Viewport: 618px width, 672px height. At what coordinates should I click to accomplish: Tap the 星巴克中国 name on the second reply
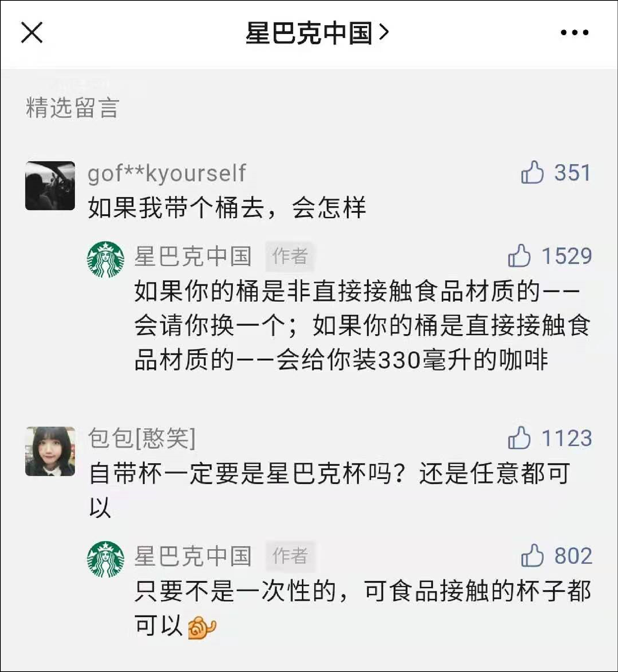pos(193,556)
